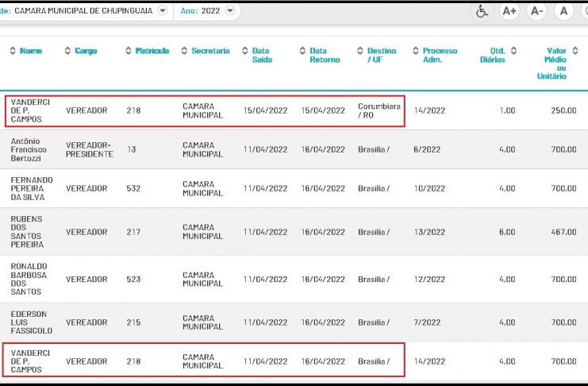Click Corumbiara / RO destination cell

pyautogui.click(x=379, y=110)
